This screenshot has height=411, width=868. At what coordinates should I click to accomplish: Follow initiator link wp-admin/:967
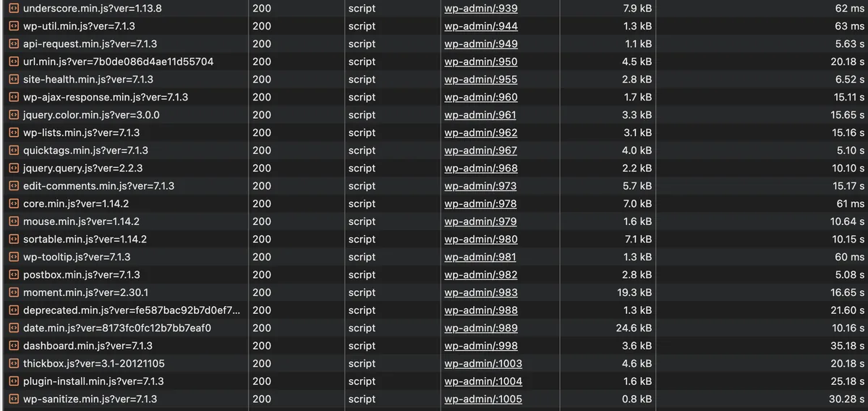coord(481,151)
